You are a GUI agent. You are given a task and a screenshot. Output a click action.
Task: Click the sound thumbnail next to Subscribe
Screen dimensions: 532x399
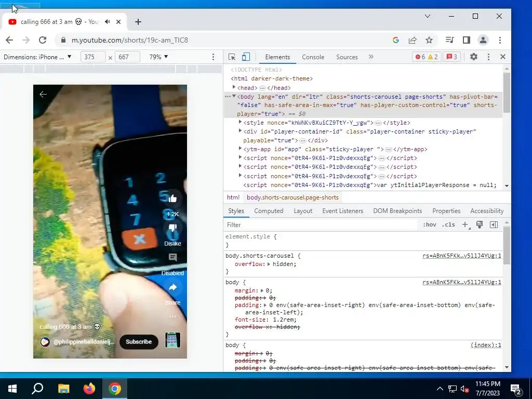(172, 340)
